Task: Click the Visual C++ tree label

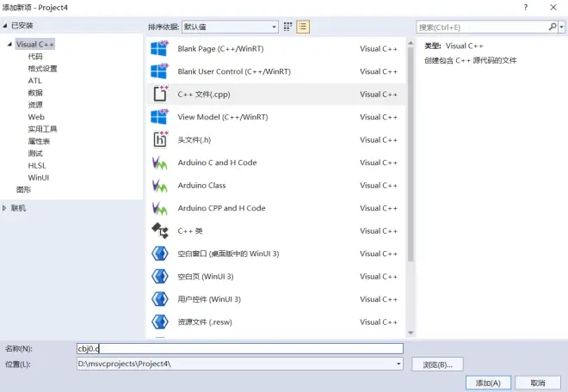Action: pos(34,44)
